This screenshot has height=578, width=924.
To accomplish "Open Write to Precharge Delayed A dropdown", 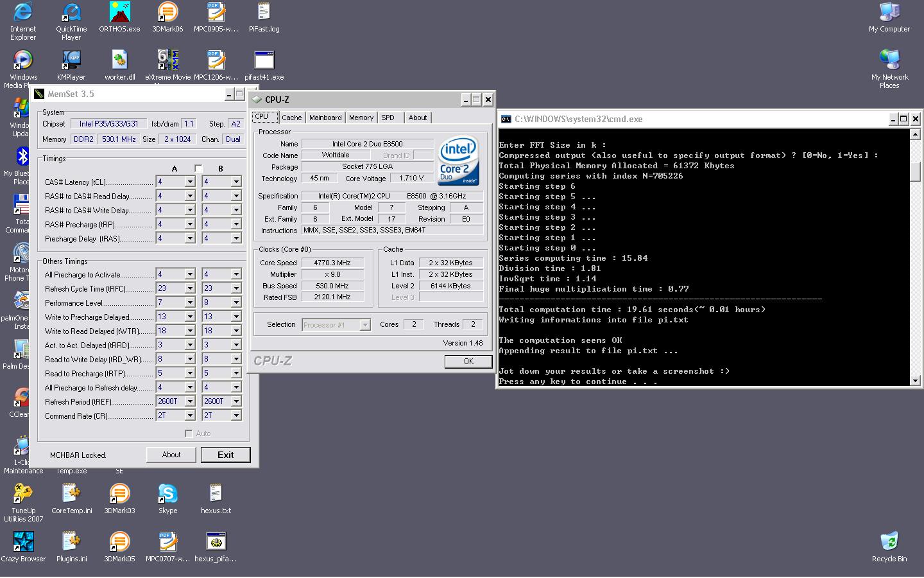I will (190, 317).
